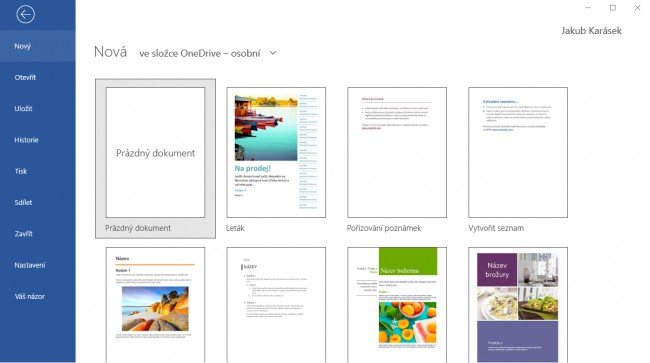Expand the OneDrive folder location chevron
650x363 pixels.
click(272, 53)
